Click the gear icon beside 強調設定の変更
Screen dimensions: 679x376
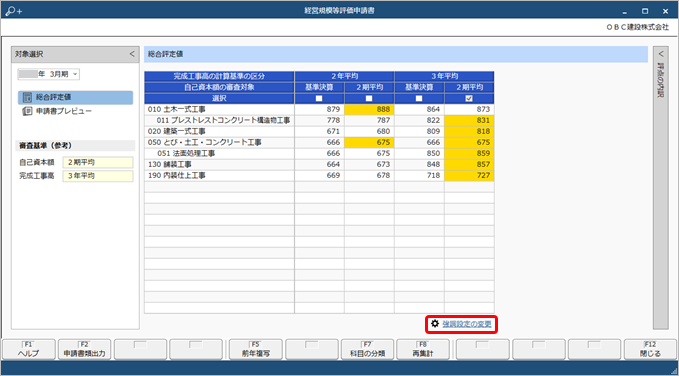435,323
